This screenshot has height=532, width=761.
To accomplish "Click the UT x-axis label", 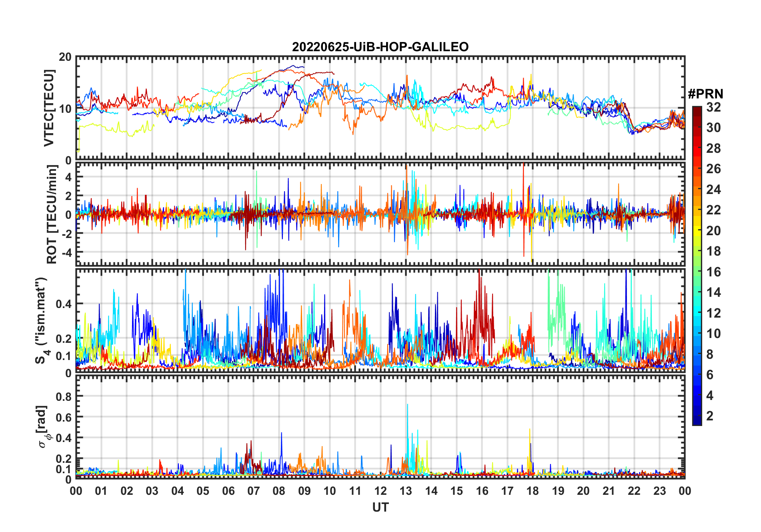I will (x=380, y=507).
